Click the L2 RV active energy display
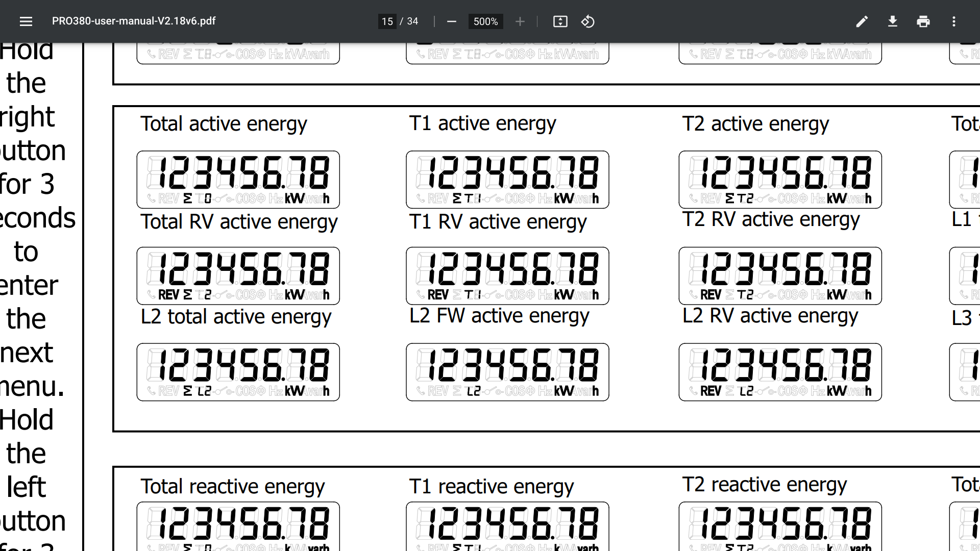Viewport: 980px width, 551px height. coord(780,372)
